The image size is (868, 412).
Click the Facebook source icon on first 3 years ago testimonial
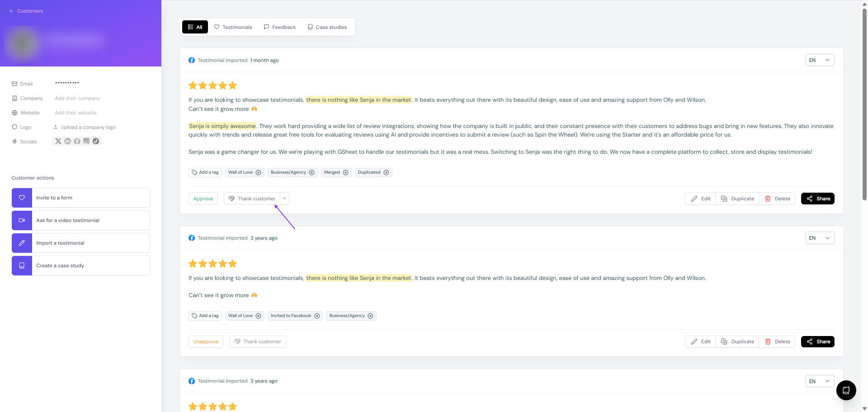[x=192, y=238]
